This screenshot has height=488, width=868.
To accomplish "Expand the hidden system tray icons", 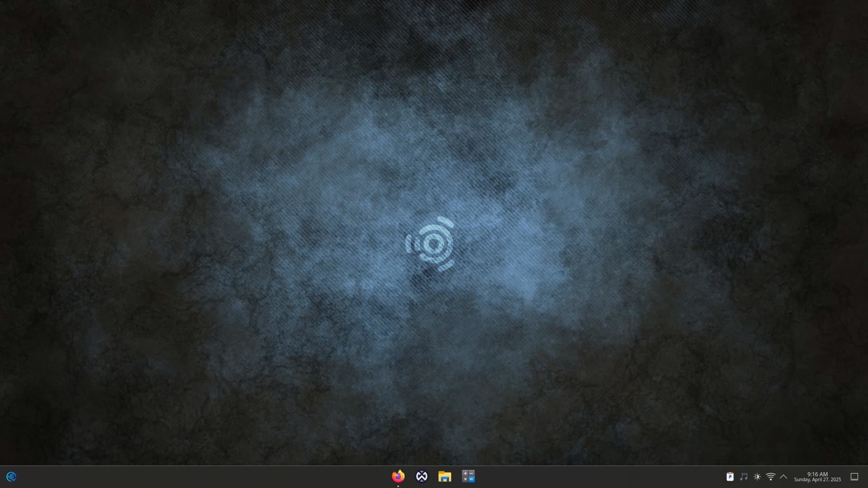I will tap(783, 477).
